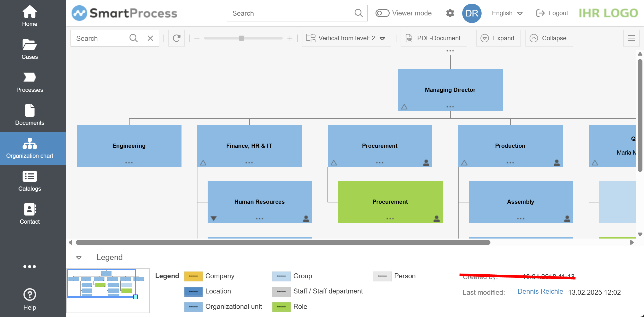Open the hamburger menu icon at the right
This screenshot has height=317, width=644.
631,38
